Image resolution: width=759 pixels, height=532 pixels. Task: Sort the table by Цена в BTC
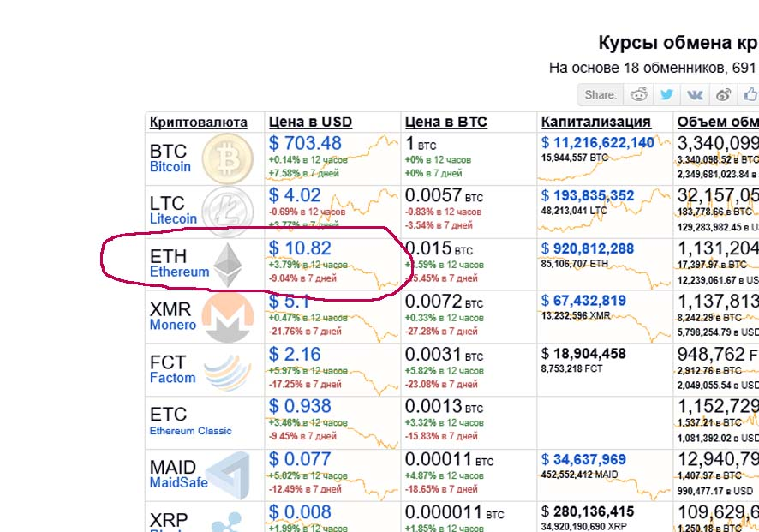(x=445, y=122)
